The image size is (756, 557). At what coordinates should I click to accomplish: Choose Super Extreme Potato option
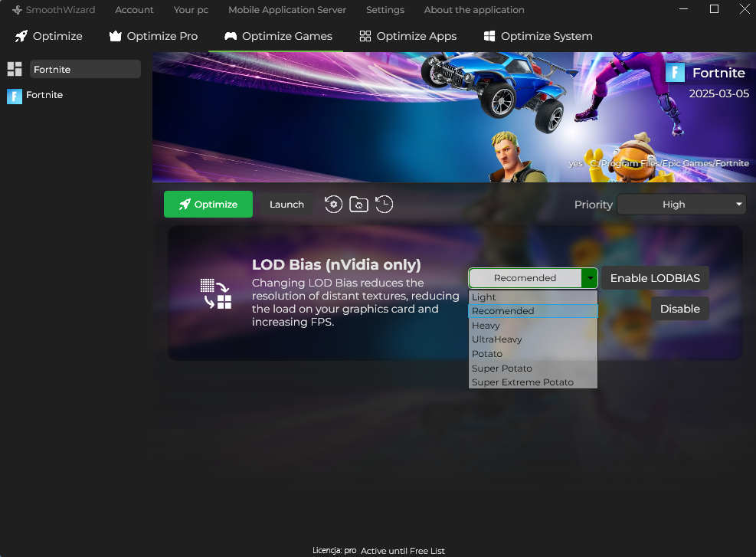pos(533,382)
